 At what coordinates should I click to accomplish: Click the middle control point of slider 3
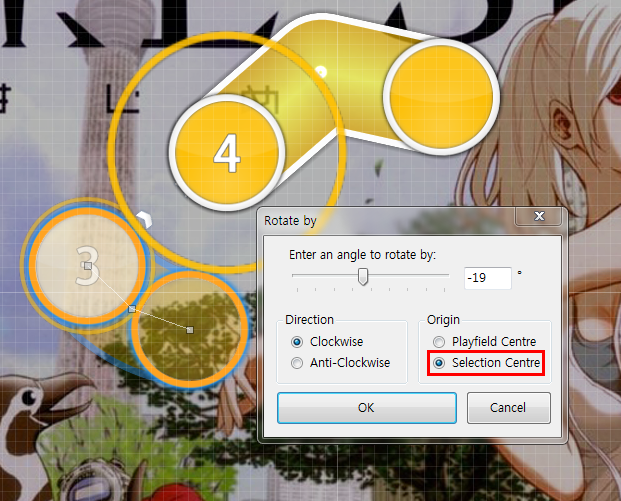[x=132, y=309]
